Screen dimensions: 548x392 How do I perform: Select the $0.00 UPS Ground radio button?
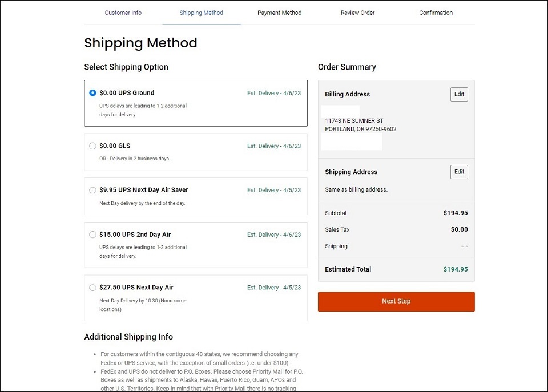[92, 93]
